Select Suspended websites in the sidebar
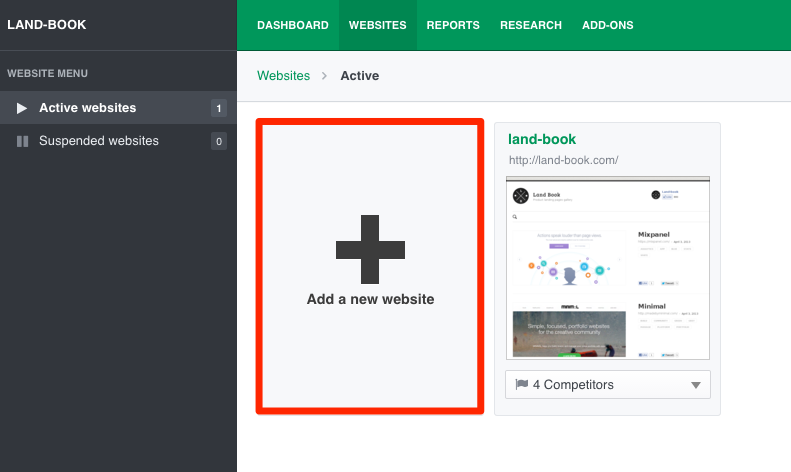This screenshot has height=472, width=791. click(98, 141)
